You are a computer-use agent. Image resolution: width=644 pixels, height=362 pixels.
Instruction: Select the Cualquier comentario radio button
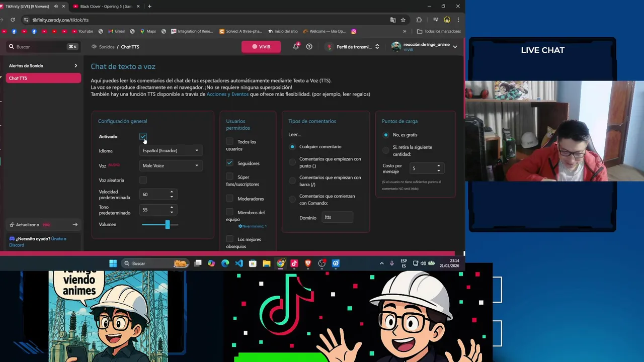pyautogui.click(x=292, y=147)
